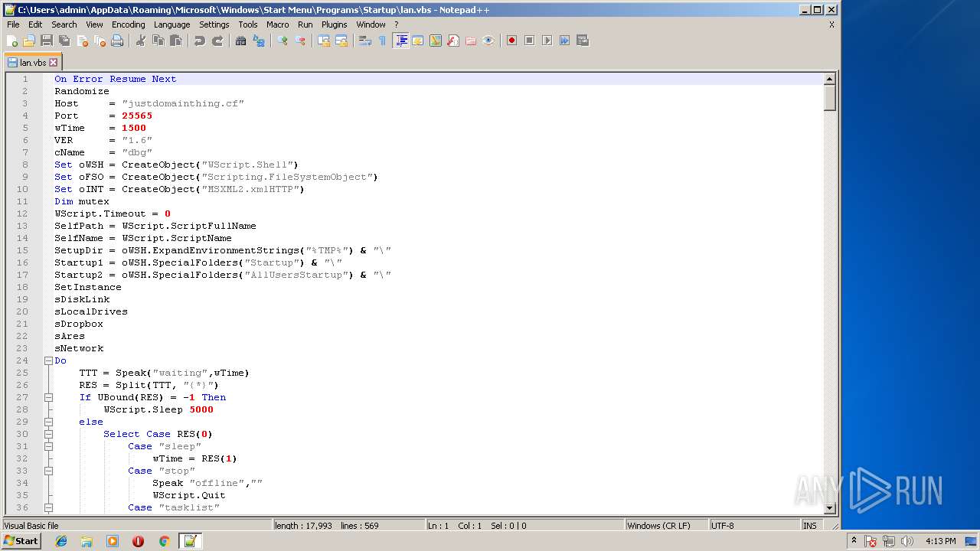Open Chrome from the taskbar

coord(164,541)
